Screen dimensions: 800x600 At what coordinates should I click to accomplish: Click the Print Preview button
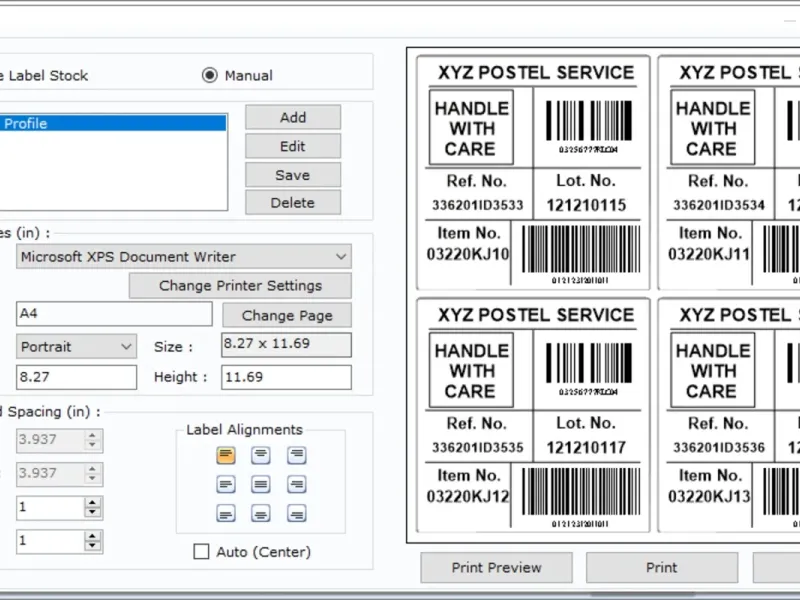point(496,567)
